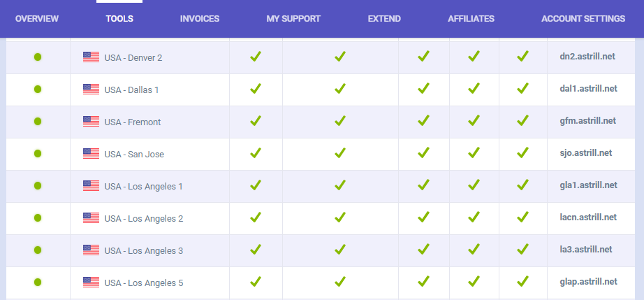
Task: Select 'USA - Los Angeles 3' server name
Action: (x=144, y=250)
